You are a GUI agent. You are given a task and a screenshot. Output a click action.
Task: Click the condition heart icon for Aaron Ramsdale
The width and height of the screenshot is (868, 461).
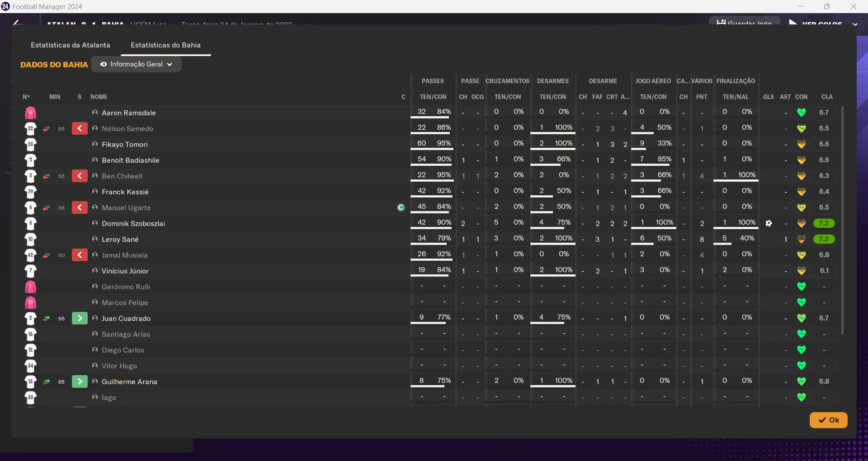click(802, 113)
